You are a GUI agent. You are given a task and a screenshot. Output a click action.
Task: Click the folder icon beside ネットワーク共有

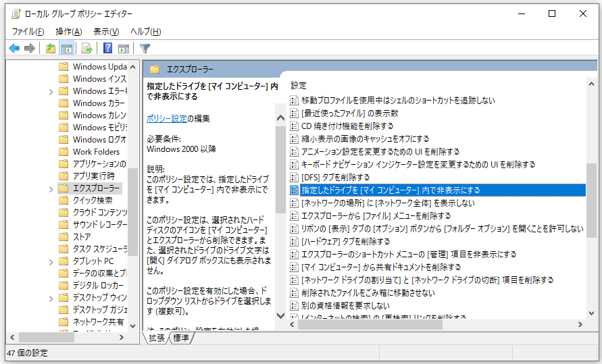64,322
